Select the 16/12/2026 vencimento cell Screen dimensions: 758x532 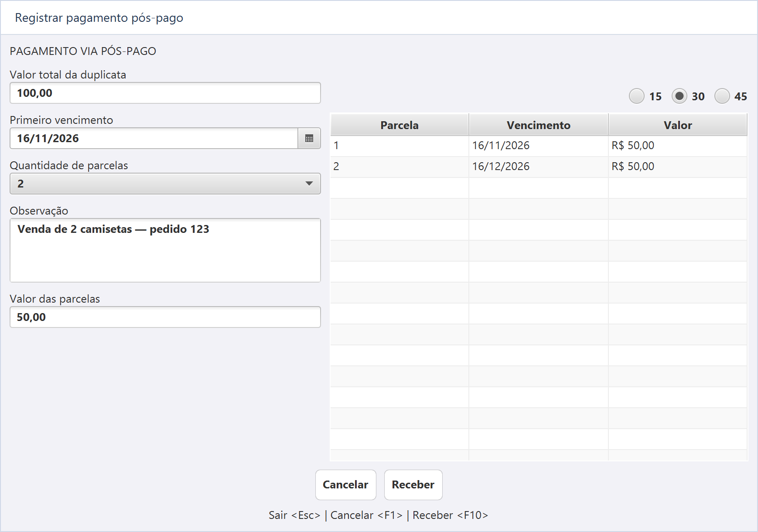(539, 167)
